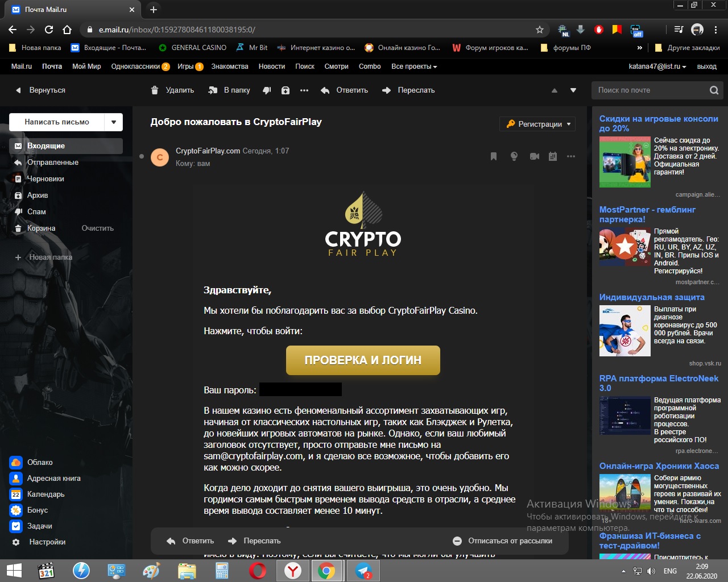
Task: Reload the page with refresh button
Action: pyautogui.click(x=49, y=30)
